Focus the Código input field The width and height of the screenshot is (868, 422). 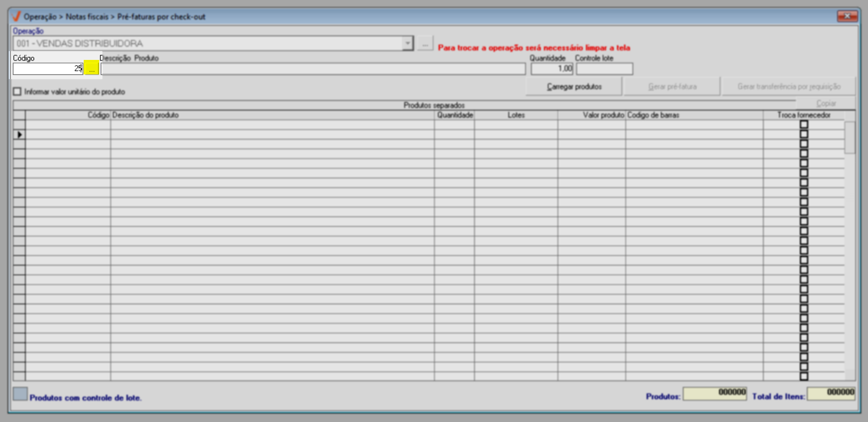[48, 68]
